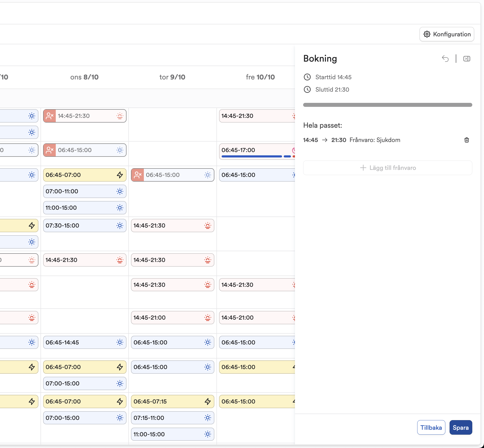Delete the Sjukdom absence entry
484x448 pixels.
tap(466, 140)
